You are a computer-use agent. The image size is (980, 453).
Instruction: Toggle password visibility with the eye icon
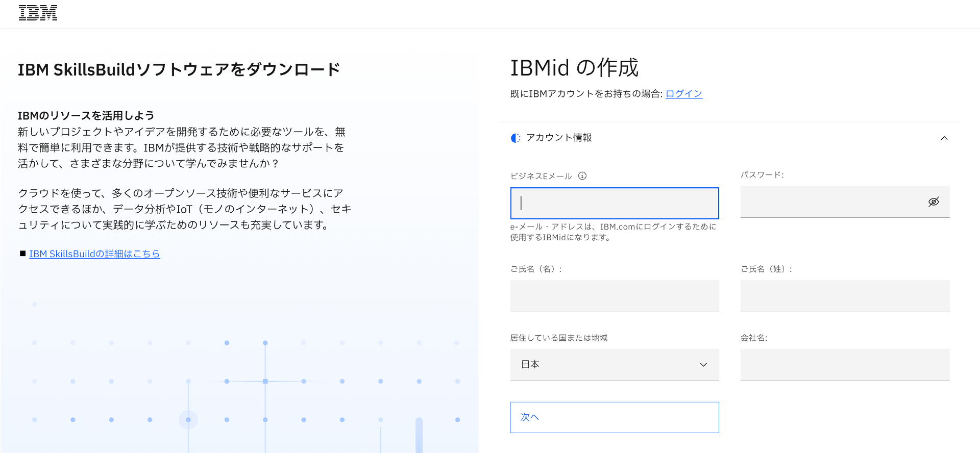tap(934, 202)
